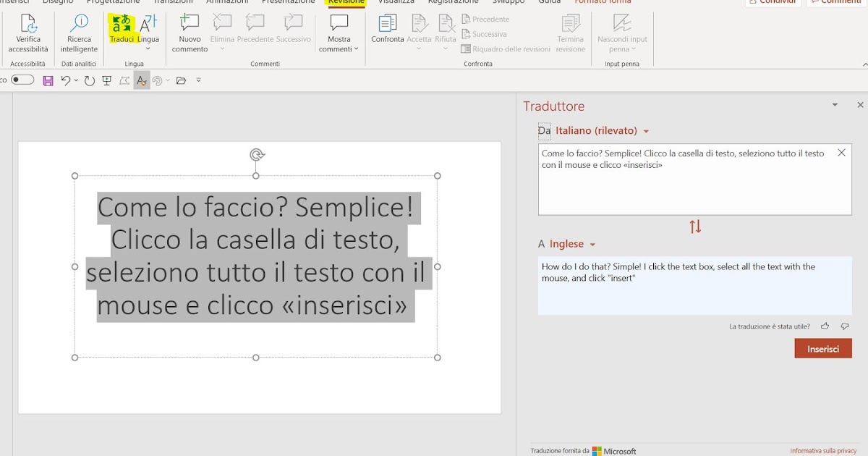The height and width of the screenshot is (456, 868).
Task: Click the rotation handle above text box
Action: pyautogui.click(x=256, y=154)
